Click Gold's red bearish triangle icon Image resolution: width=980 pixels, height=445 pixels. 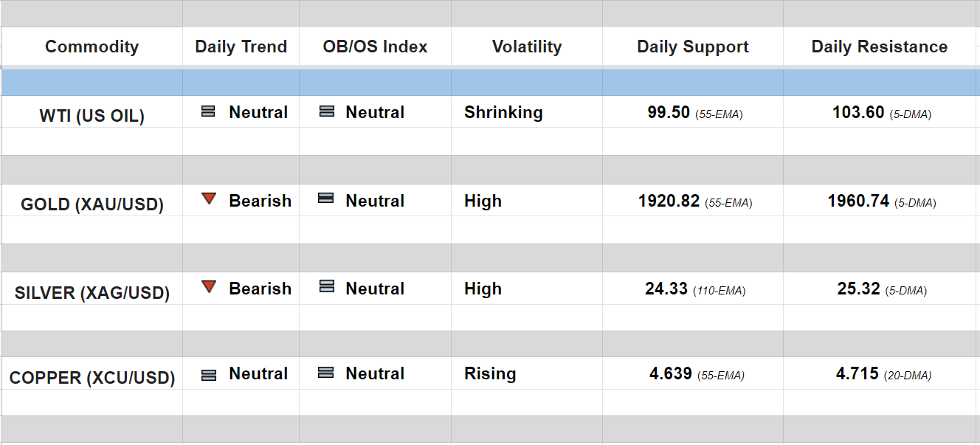point(209,199)
